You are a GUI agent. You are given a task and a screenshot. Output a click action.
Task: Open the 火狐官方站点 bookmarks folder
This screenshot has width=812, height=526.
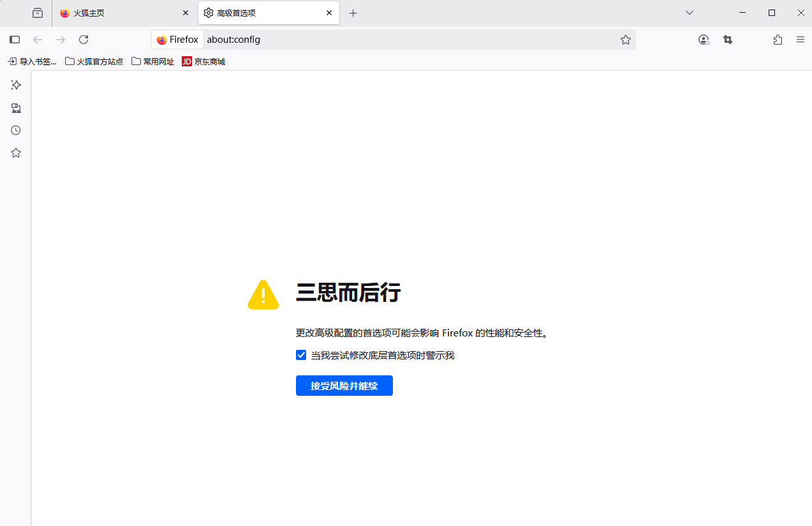pos(94,61)
